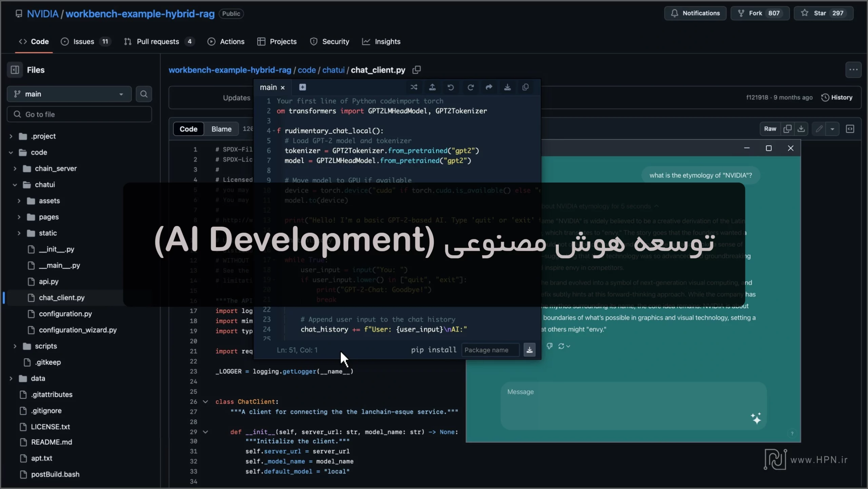Expand the scripts folder
This screenshot has height=489, width=868.
pos(15,346)
